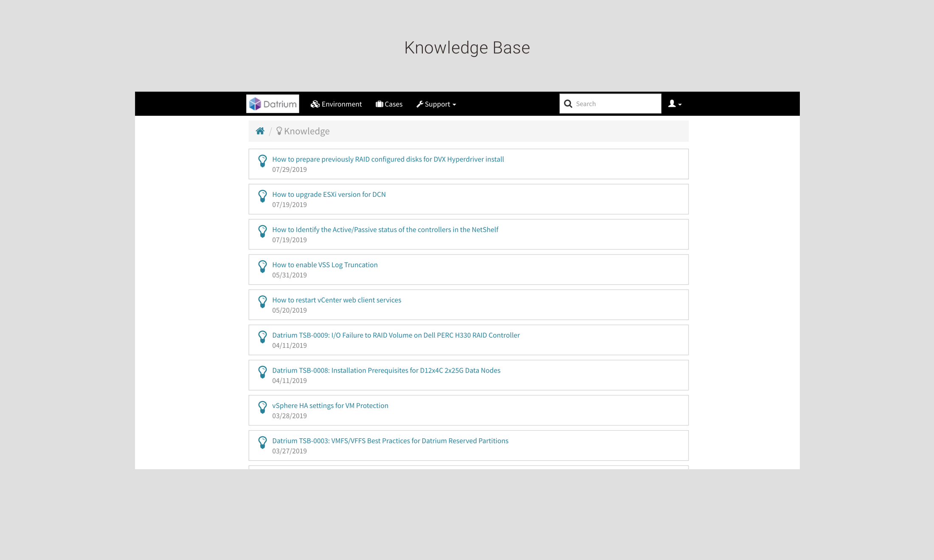Click lightbulb icon beside ESXi upgrade article
This screenshot has width=934, height=560.
[x=262, y=196]
